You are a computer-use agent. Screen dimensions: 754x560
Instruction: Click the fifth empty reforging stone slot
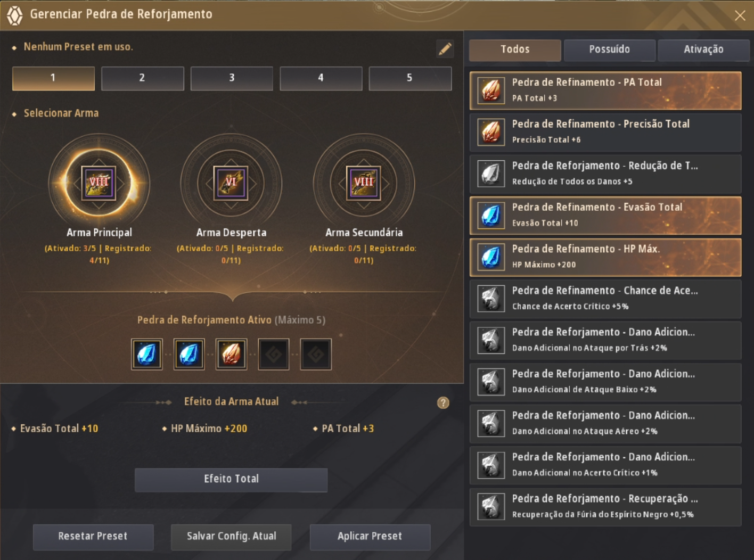[x=316, y=354]
